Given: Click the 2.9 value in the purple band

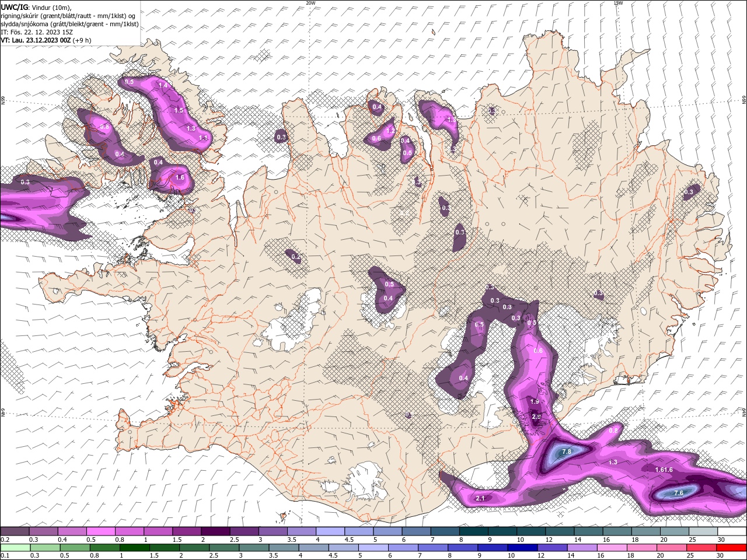Looking at the screenshot, I should pos(536,416).
